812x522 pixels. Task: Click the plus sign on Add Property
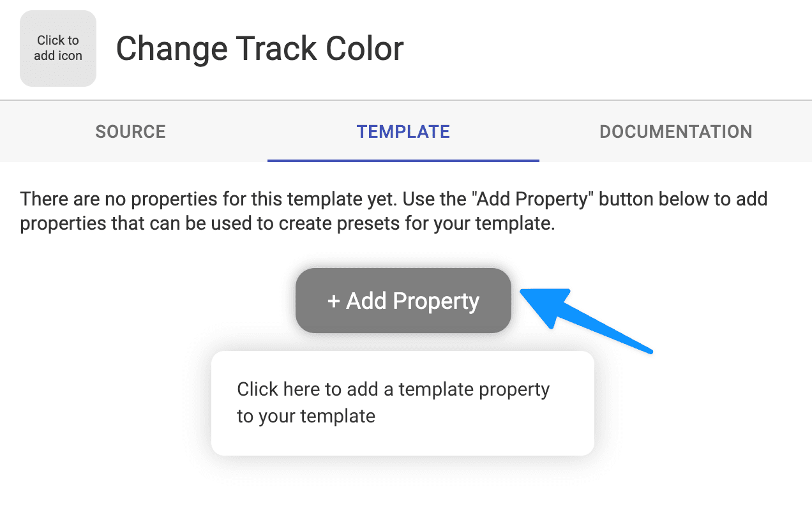point(333,301)
